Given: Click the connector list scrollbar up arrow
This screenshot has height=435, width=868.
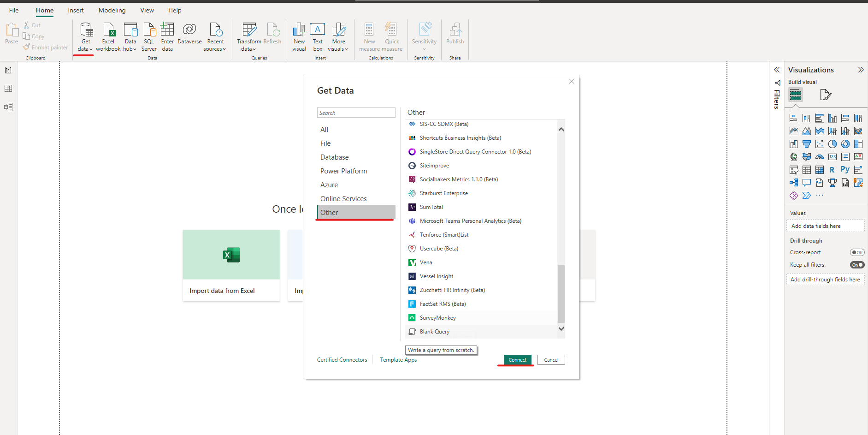Looking at the screenshot, I should click(x=561, y=129).
